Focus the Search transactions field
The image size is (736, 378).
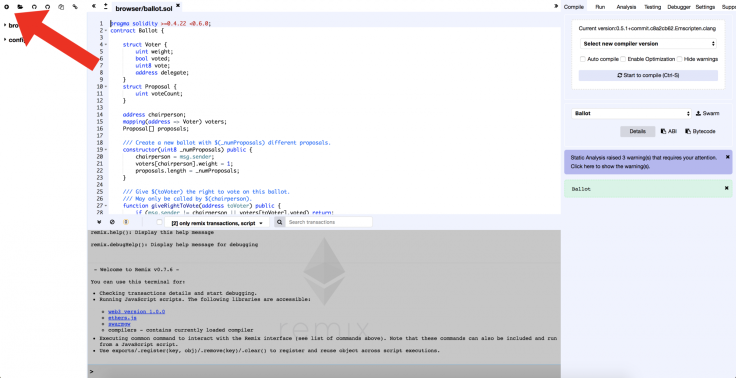click(329, 222)
